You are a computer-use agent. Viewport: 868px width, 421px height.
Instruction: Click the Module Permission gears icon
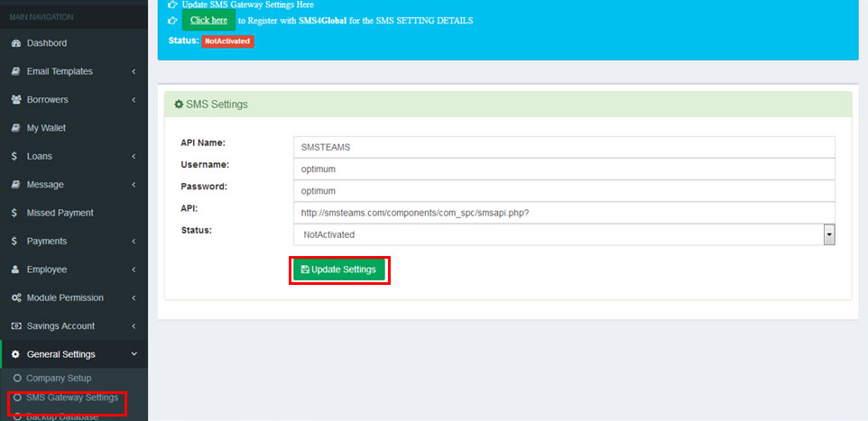point(15,298)
